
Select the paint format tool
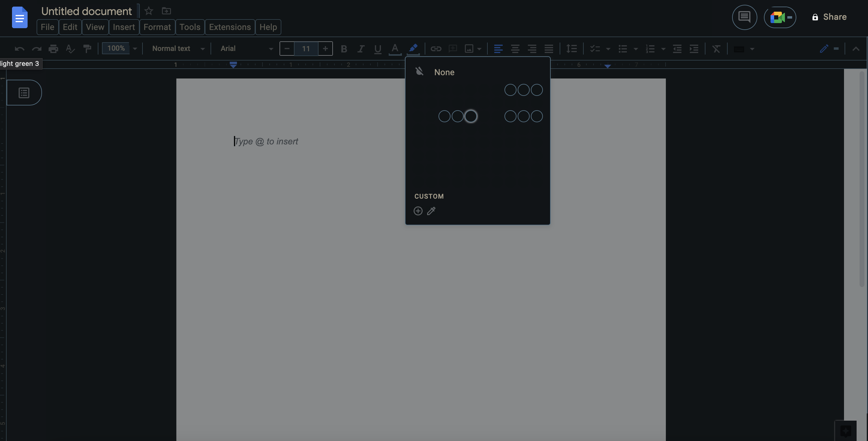pyautogui.click(x=87, y=49)
